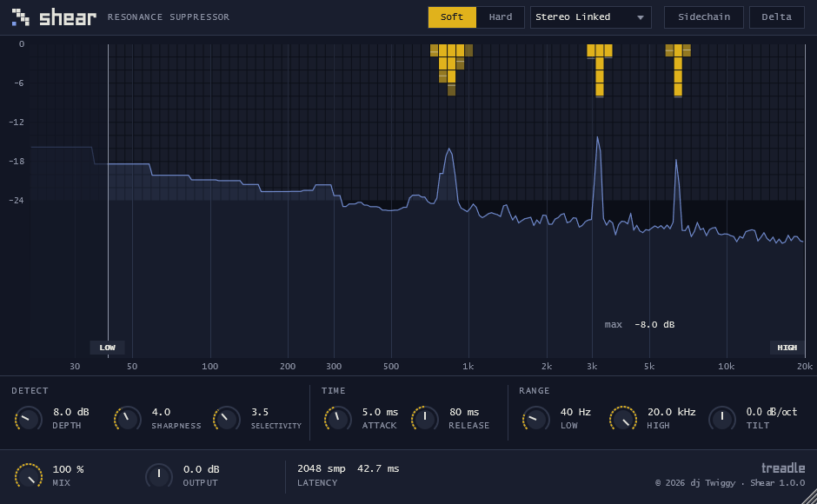Click the Tilt knob
Screen dimensions: 817x504
(x=722, y=419)
